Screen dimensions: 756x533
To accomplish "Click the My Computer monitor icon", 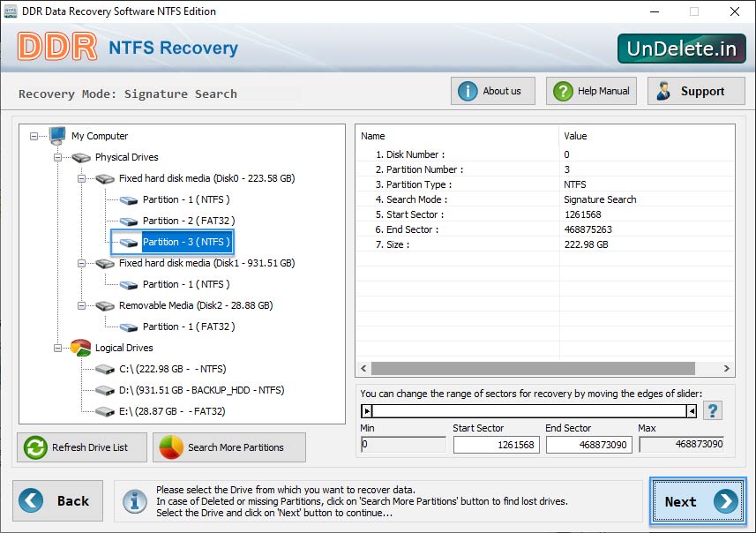I will 57,136.
